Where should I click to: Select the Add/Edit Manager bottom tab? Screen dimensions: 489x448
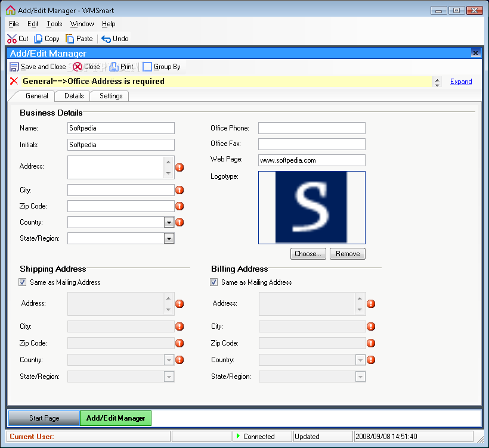[x=116, y=418]
